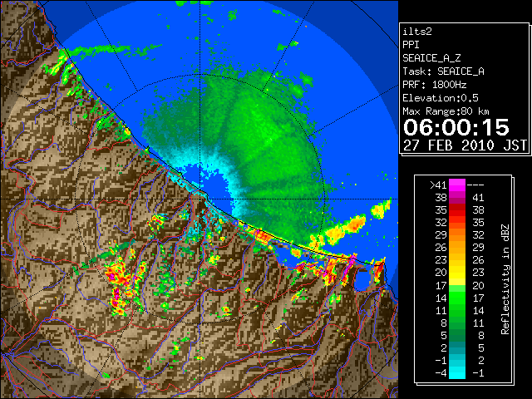Pick the red 35 dBZ legend swatch
This screenshot has width=532, height=399.
[x=457, y=210]
